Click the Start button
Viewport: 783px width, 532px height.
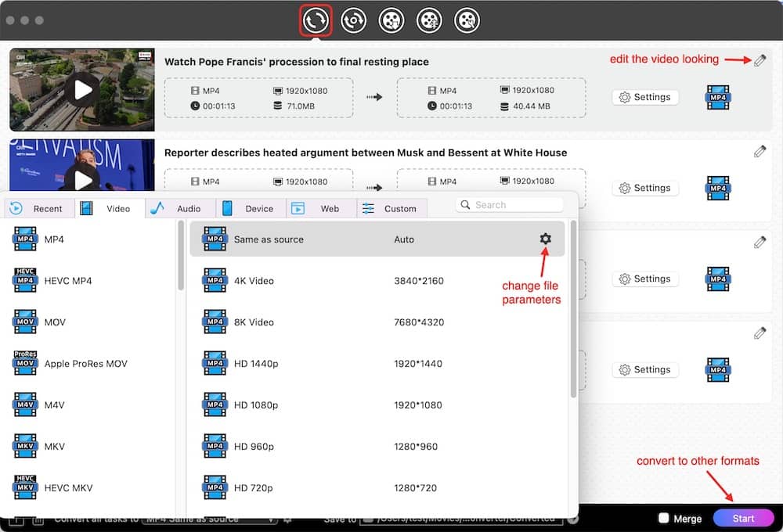(x=743, y=518)
